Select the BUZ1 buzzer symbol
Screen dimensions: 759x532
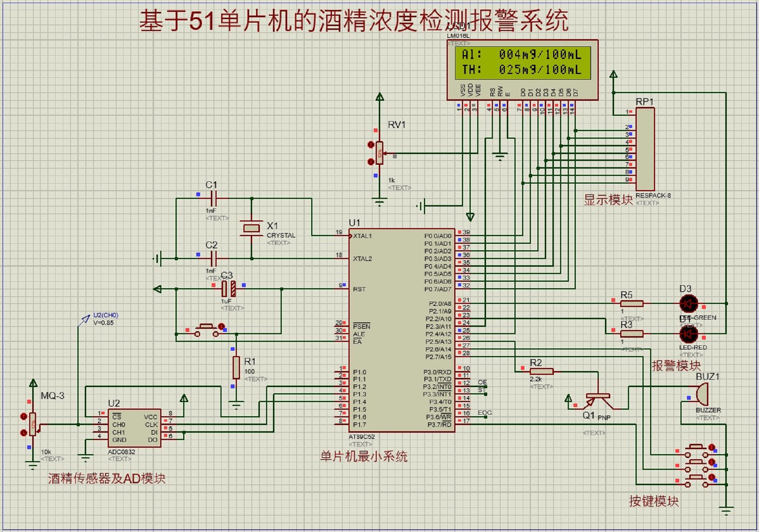coord(701,394)
